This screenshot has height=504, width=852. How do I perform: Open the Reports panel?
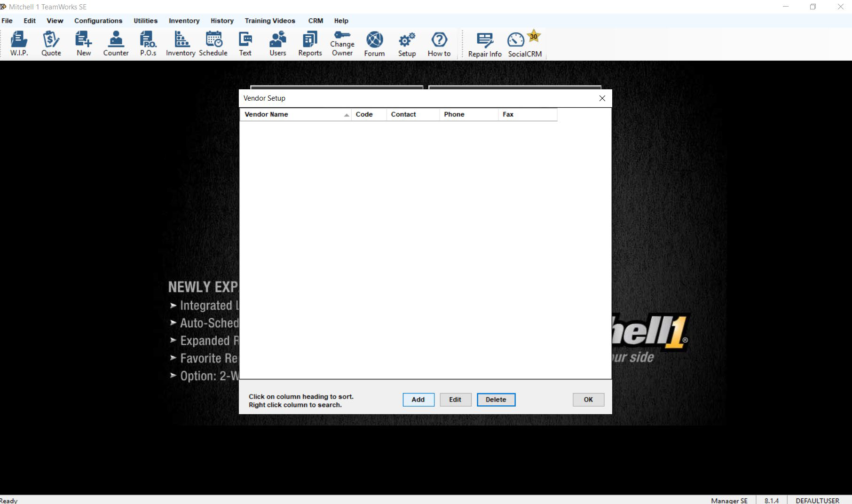pos(309,43)
